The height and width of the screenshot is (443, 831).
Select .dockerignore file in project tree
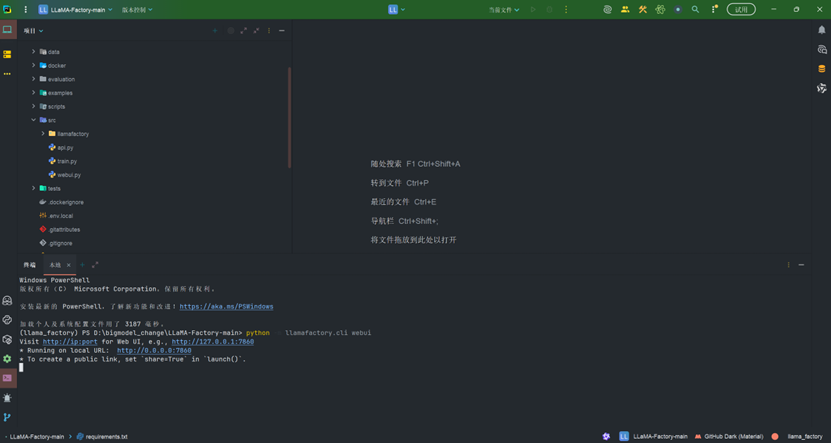[x=61, y=202]
